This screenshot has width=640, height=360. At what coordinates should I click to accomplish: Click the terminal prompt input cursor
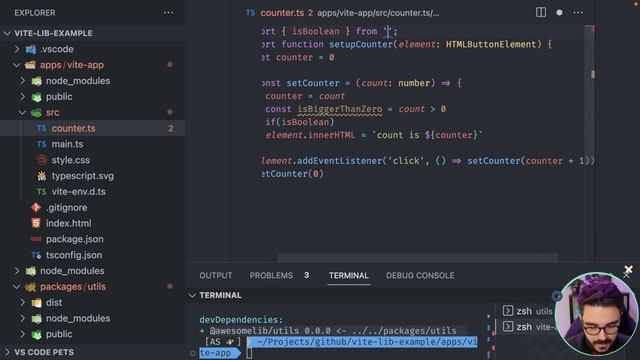[249, 353]
